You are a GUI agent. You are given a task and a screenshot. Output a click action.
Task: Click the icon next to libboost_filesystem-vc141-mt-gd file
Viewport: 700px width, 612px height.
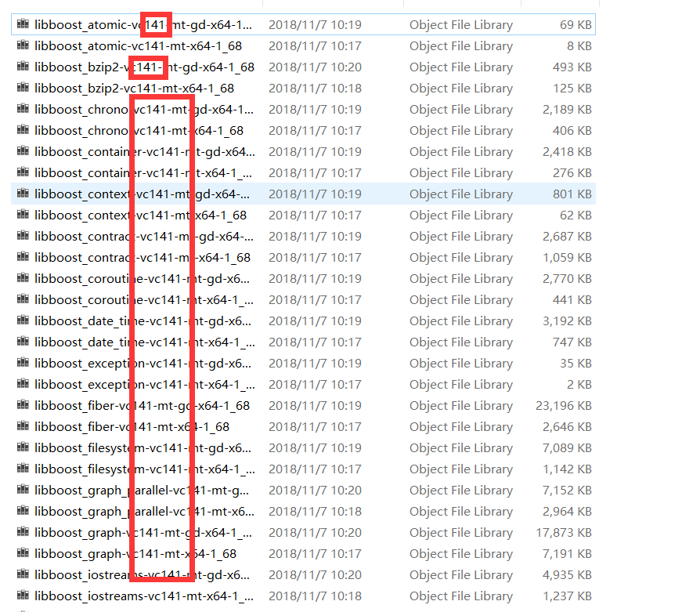pos(23,447)
